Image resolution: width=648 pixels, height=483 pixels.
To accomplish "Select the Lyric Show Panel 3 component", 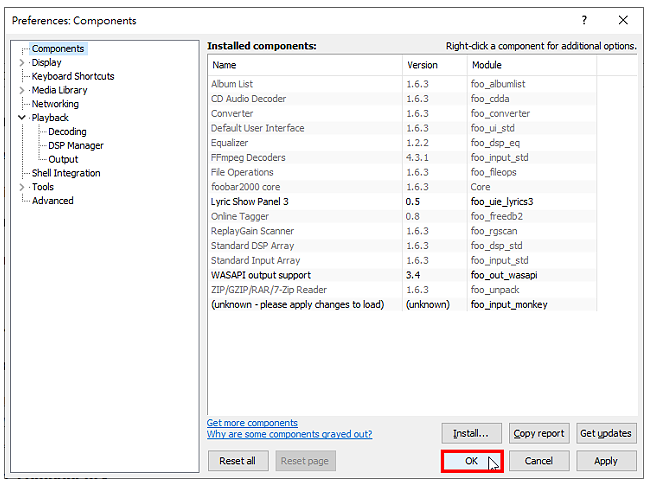I will 402,202.
